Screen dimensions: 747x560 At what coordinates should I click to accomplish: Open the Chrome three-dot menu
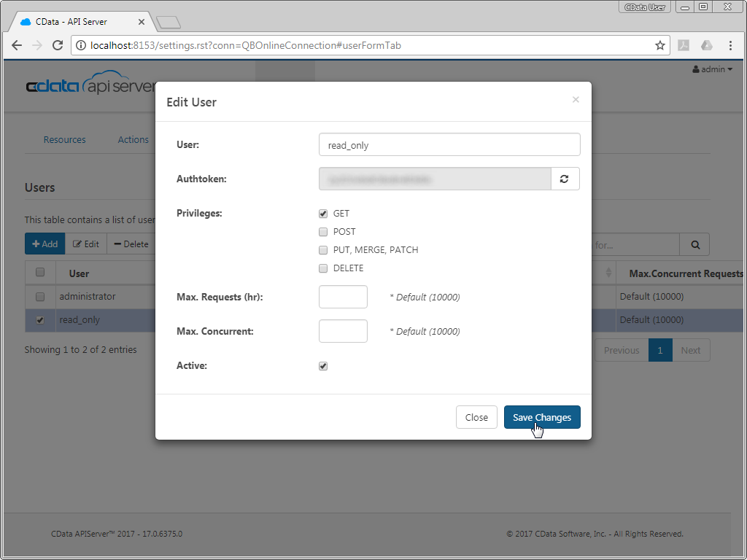(x=730, y=45)
